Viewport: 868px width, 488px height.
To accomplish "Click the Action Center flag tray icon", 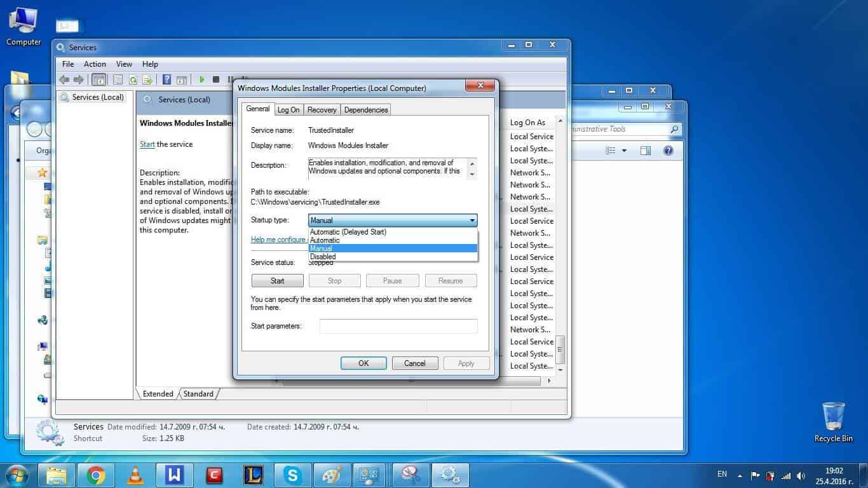I will coord(755,475).
